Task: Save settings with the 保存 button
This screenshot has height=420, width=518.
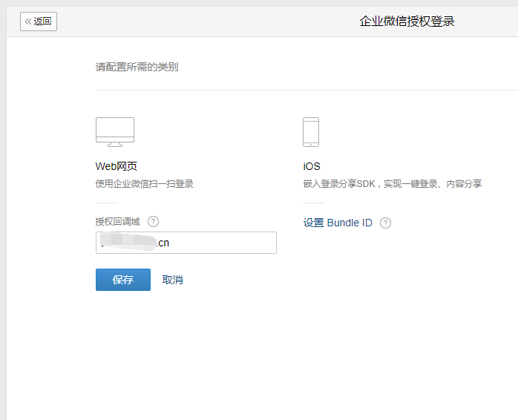Action: [x=123, y=280]
